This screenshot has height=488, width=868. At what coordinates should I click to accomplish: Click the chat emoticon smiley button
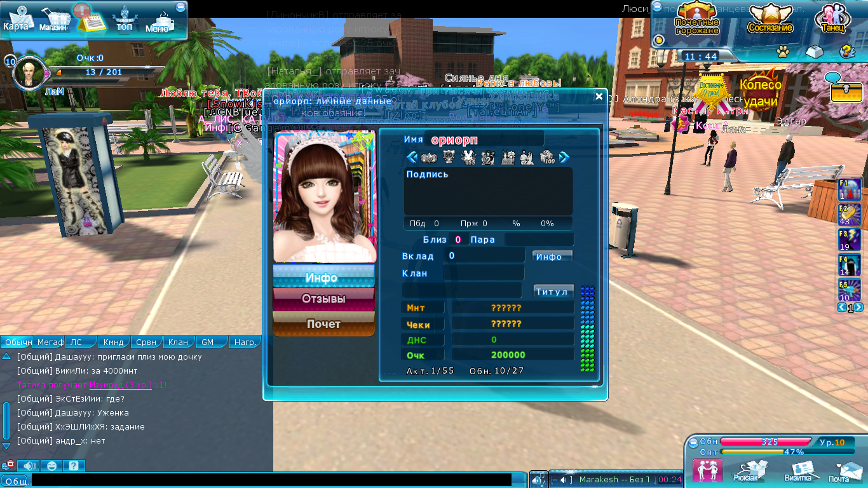51,466
